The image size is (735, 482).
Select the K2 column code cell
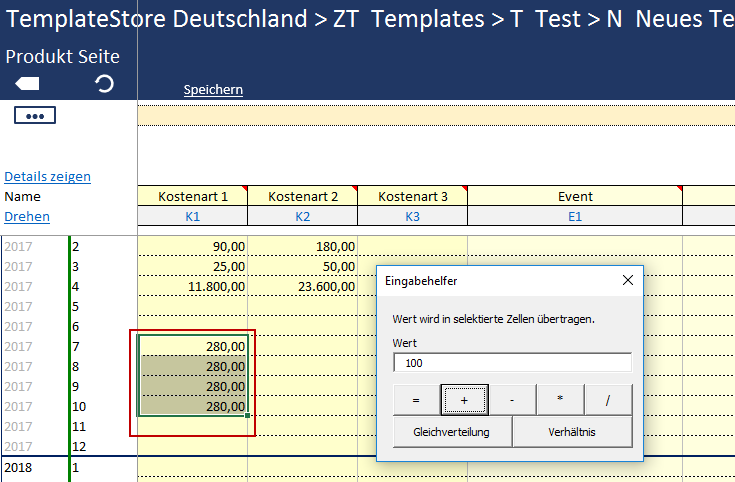pos(302,216)
